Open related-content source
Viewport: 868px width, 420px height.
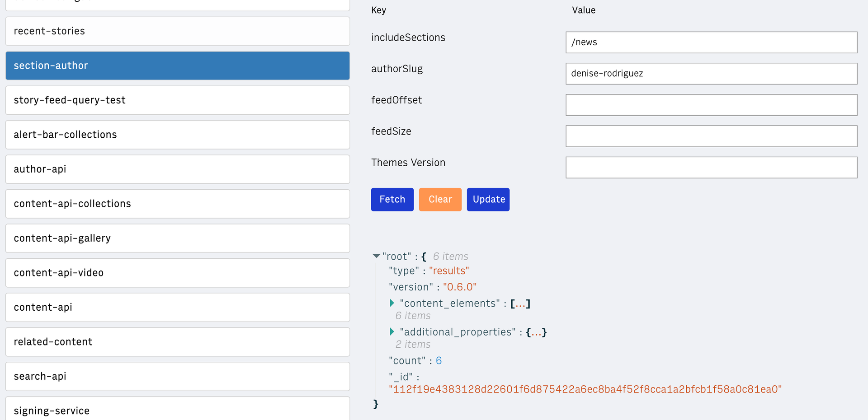[x=178, y=342]
